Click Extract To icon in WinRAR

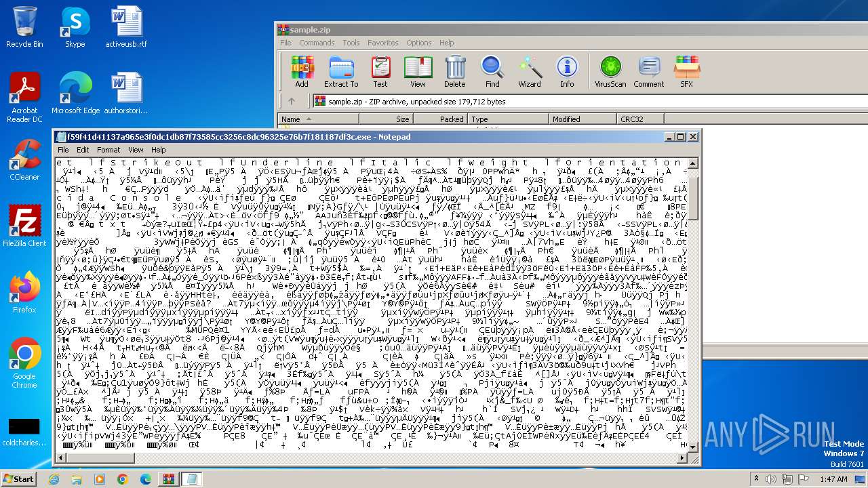[x=341, y=72]
